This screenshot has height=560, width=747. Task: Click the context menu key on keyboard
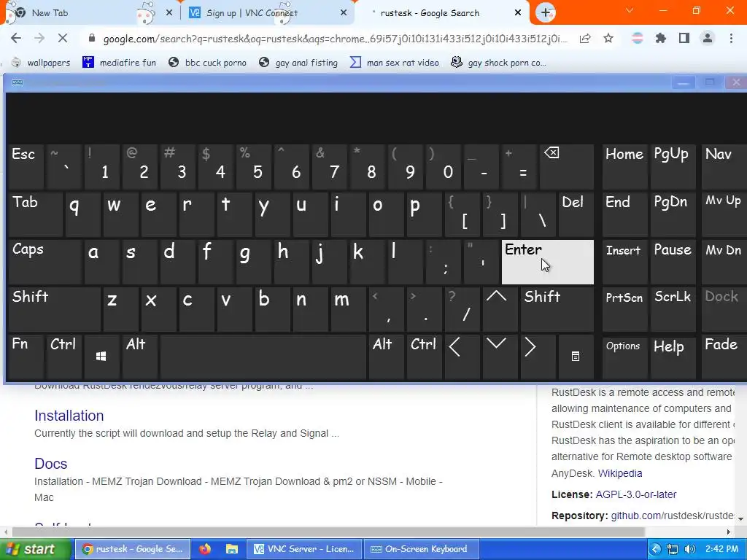point(576,357)
